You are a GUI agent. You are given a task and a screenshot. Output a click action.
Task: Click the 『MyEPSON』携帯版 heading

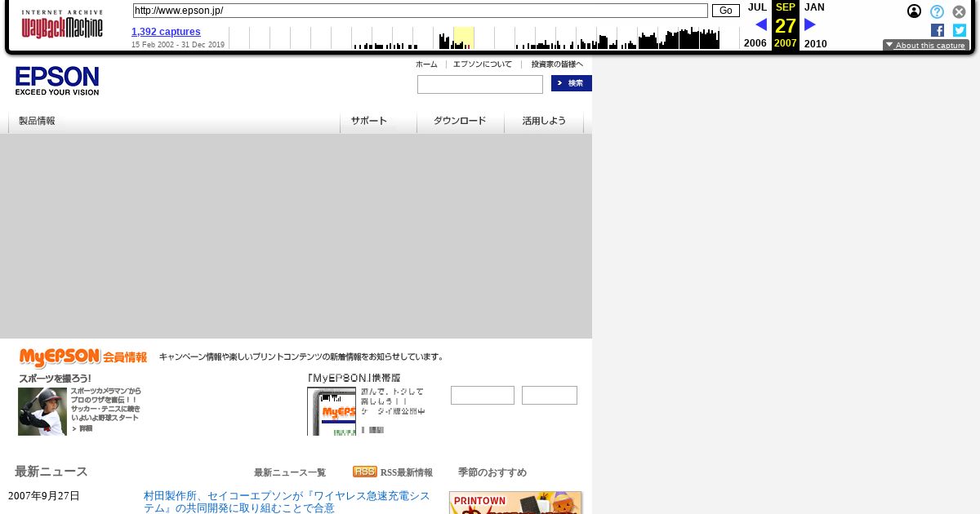click(354, 379)
